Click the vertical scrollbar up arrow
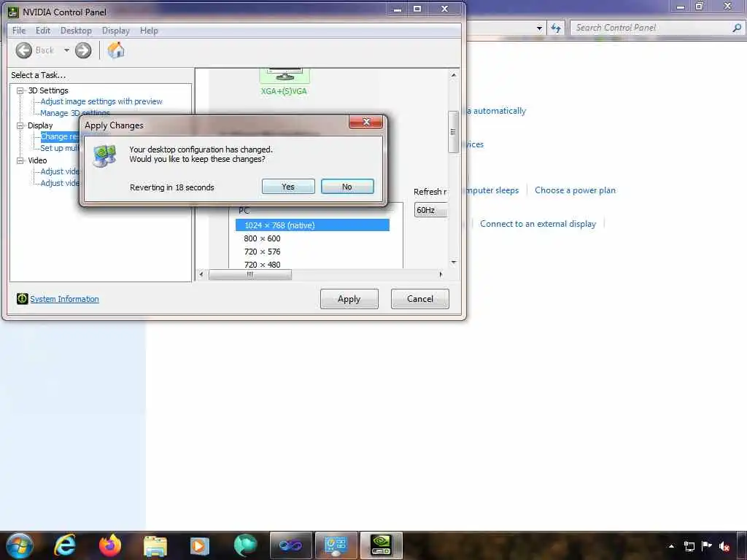747x560 pixels. tap(454, 75)
